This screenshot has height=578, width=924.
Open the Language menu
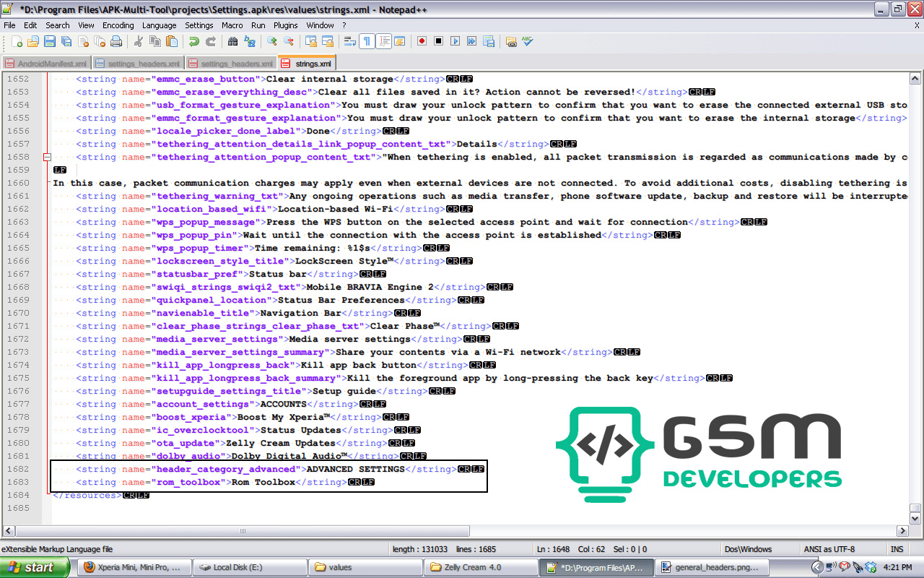159,25
